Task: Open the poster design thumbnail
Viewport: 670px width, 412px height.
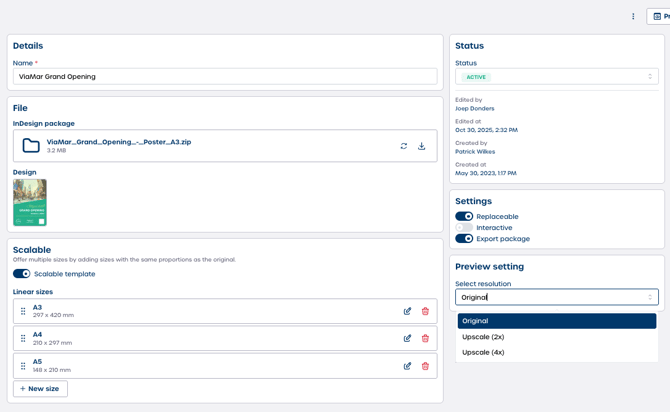Action: 30,203
